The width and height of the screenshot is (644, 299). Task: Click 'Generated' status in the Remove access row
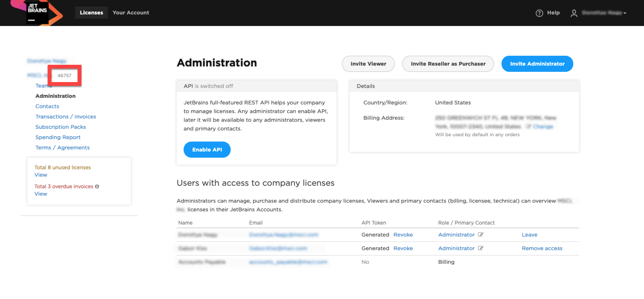(375, 248)
